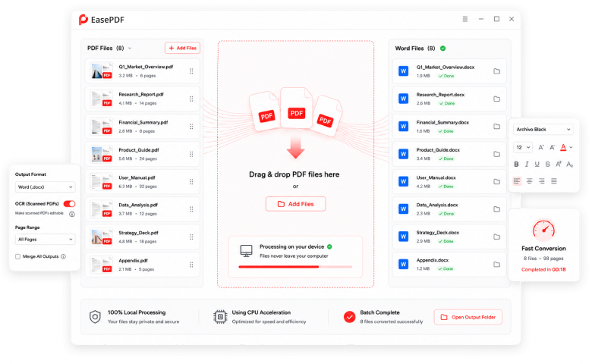Open the folder for Financial_Summary.docx

[x=497, y=127]
